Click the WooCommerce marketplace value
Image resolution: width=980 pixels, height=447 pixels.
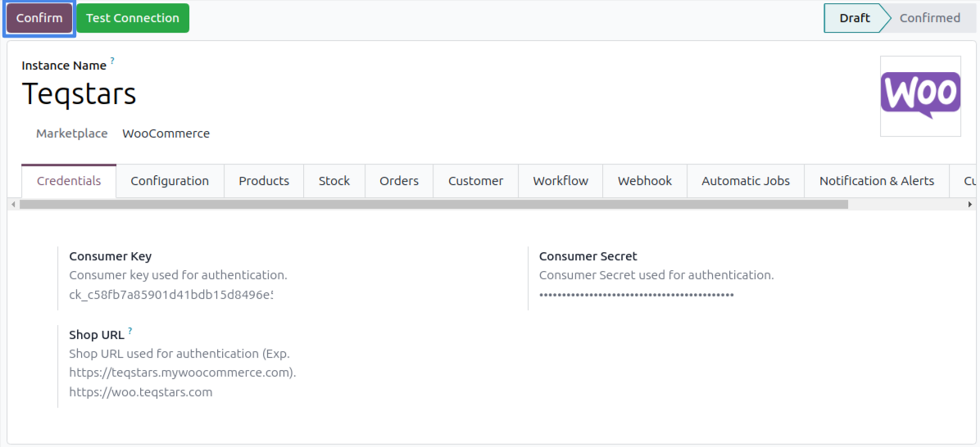(166, 133)
